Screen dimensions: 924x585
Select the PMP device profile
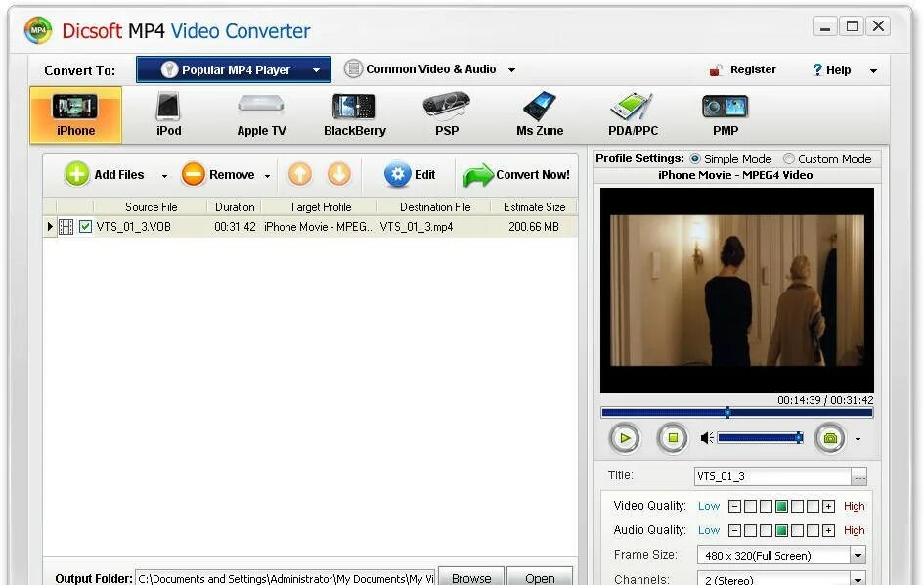[x=726, y=115]
